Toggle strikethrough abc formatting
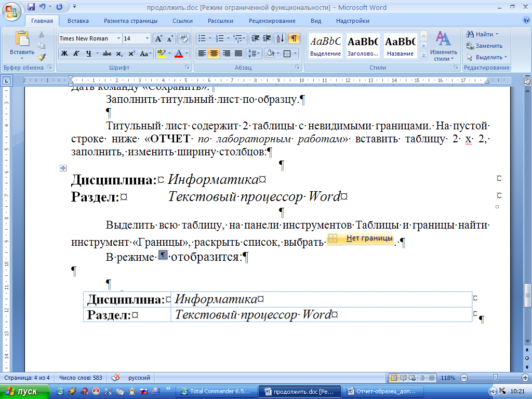 pos(107,54)
